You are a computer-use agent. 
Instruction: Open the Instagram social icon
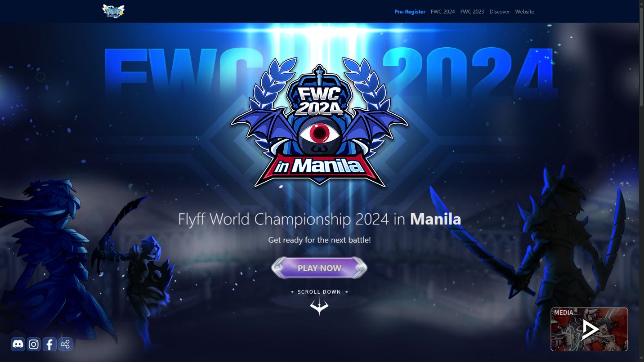pyautogui.click(x=34, y=344)
